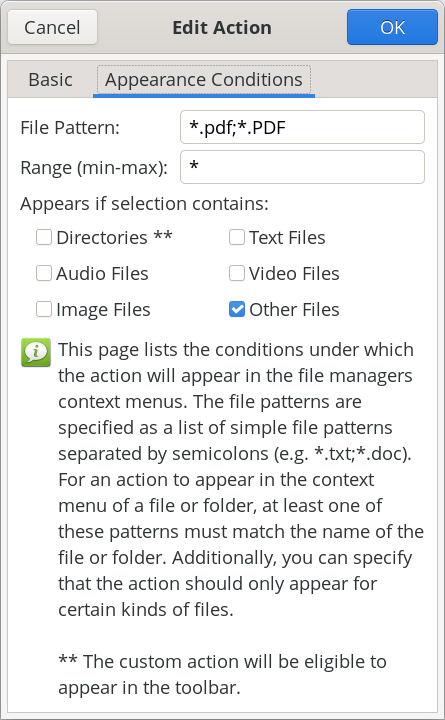Click into the Range (min-max) field
The height and width of the screenshot is (720, 445).
point(302,167)
